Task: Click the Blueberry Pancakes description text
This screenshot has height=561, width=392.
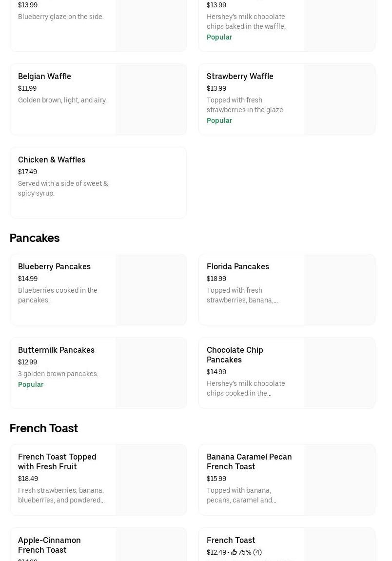Action: tap(58, 295)
